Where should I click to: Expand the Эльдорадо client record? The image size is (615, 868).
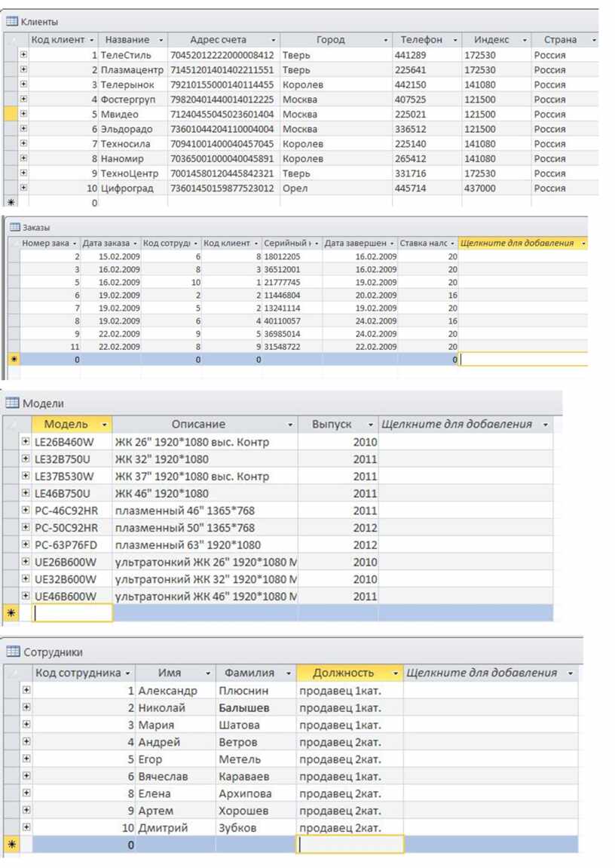pyautogui.click(x=23, y=129)
